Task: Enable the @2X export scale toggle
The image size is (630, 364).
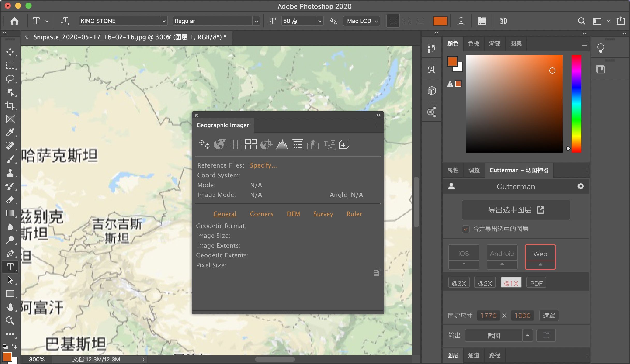Action: (485, 283)
